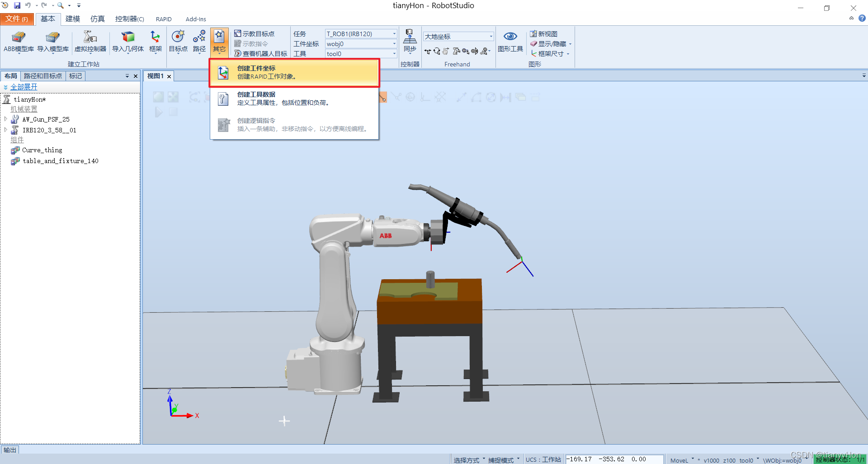Click the 全部展开 expand all link
The width and height of the screenshot is (868, 464).
24,87
